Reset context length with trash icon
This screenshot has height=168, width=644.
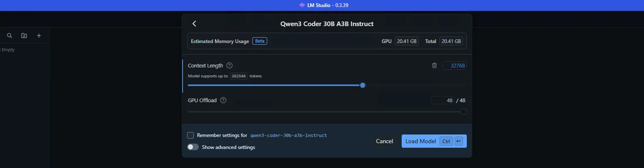(x=434, y=65)
